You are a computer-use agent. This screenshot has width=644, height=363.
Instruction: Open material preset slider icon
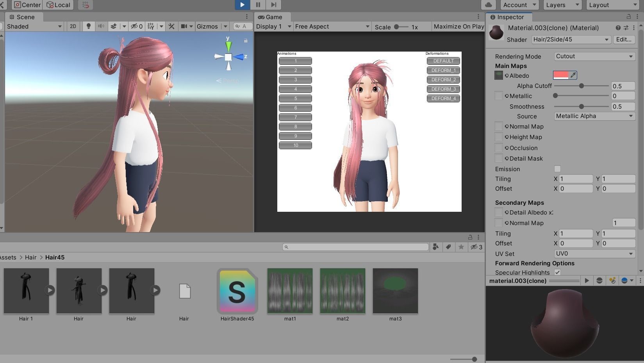pyautogui.click(x=626, y=28)
